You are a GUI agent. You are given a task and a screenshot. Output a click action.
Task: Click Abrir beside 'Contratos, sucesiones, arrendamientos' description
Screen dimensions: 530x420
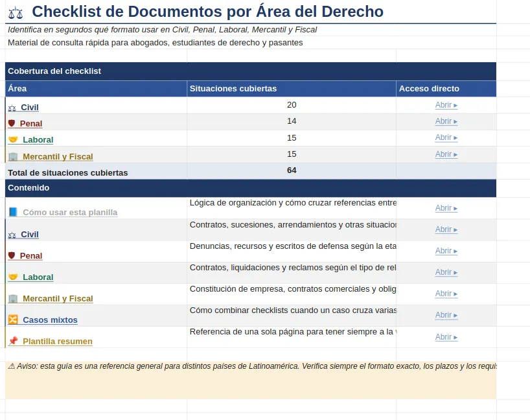(x=446, y=229)
